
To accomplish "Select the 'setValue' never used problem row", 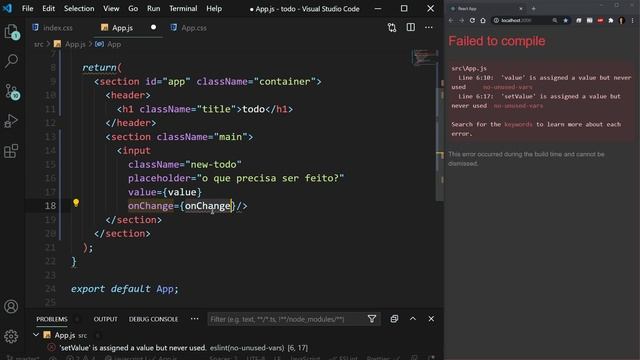I will coord(184,348).
